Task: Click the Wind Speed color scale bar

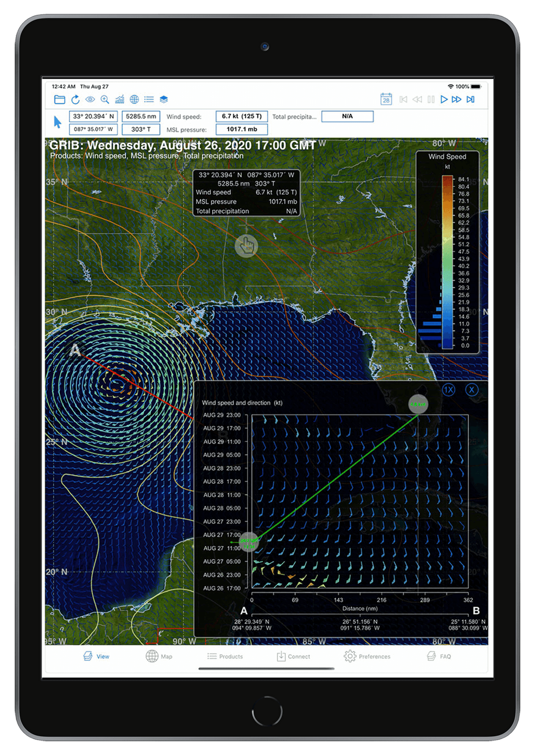Action: point(447,262)
